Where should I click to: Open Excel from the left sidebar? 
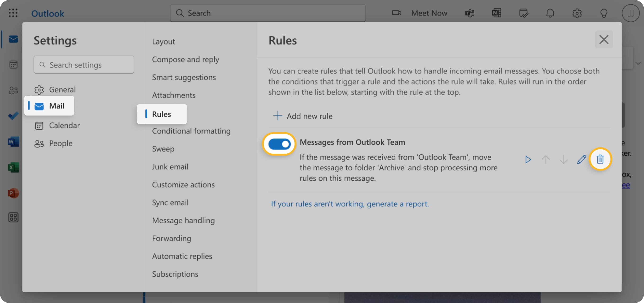point(13,167)
